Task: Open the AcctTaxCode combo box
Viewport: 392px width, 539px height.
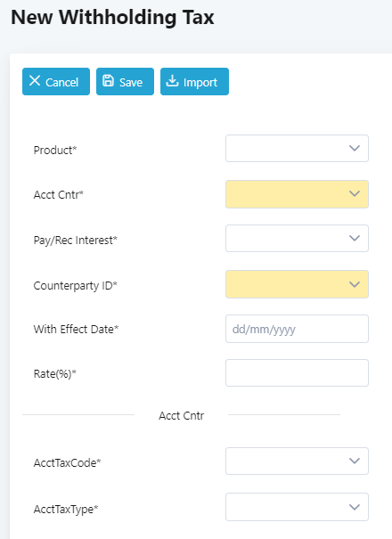Action: click(297, 461)
